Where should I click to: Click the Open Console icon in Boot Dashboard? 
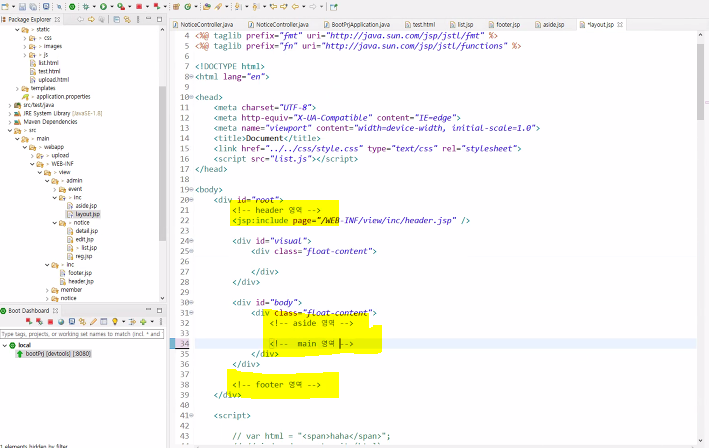tap(71, 321)
